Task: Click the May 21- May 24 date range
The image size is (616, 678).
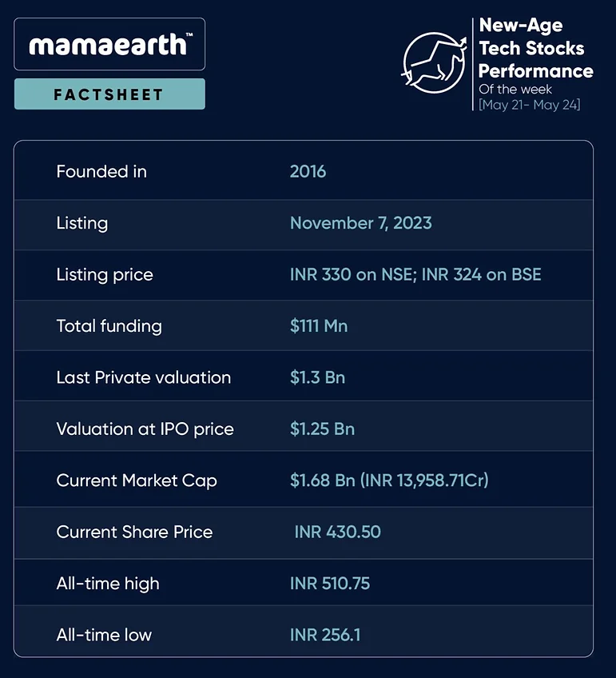Action: 529,105
